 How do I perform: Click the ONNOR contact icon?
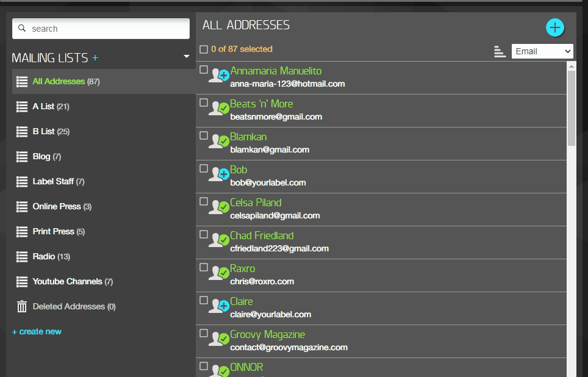[219, 371]
